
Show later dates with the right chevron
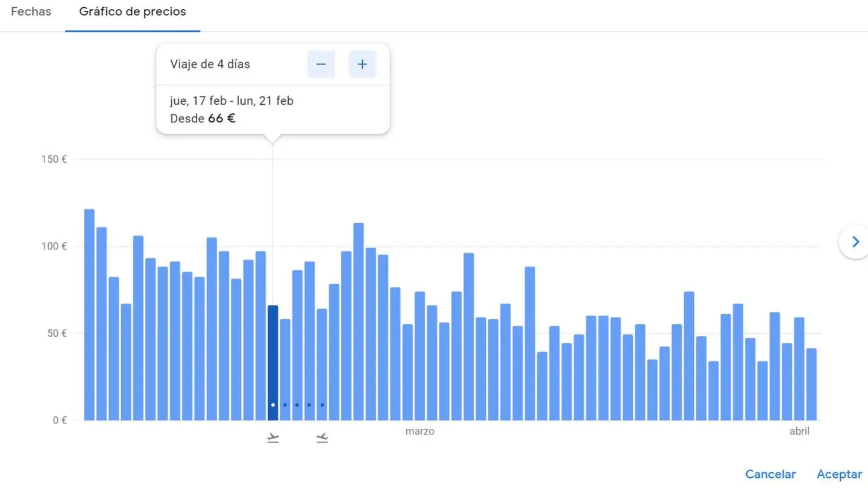click(x=855, y=242)
